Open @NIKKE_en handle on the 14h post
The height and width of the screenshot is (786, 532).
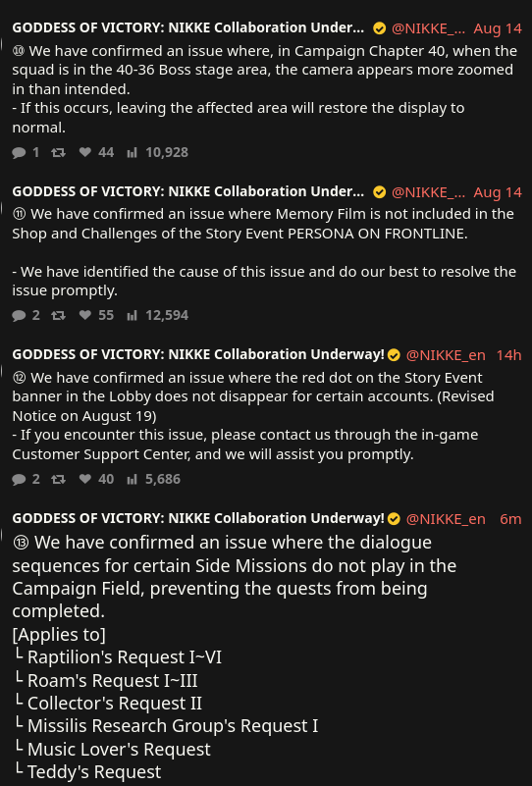(446, 355)
